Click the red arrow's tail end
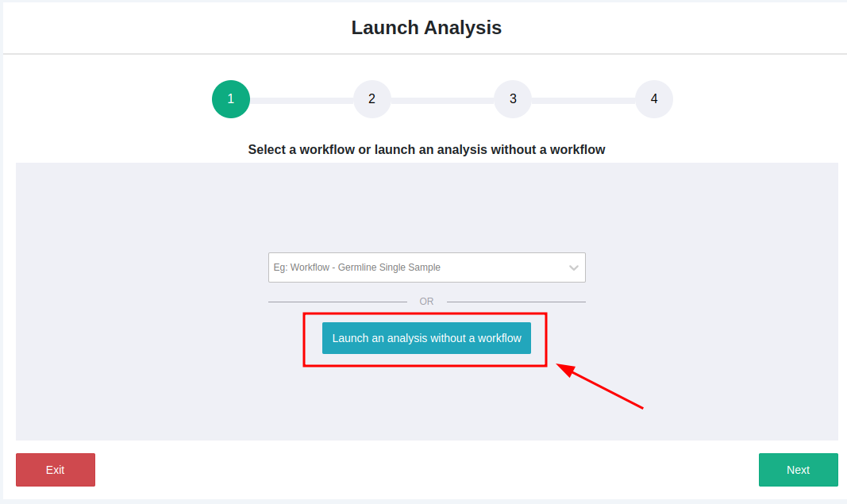The width and height of the screenshot is (847, 504). (x=640, y=407)
